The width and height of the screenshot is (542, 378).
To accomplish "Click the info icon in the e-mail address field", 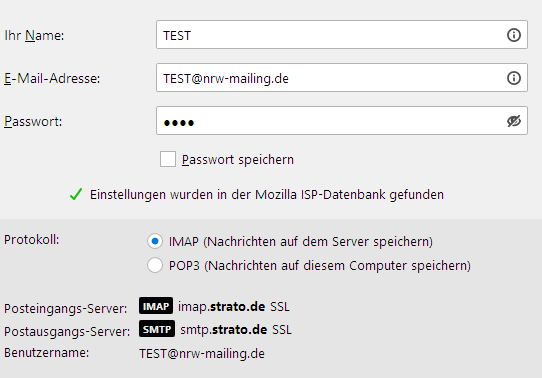I will [x=514, y=78].
